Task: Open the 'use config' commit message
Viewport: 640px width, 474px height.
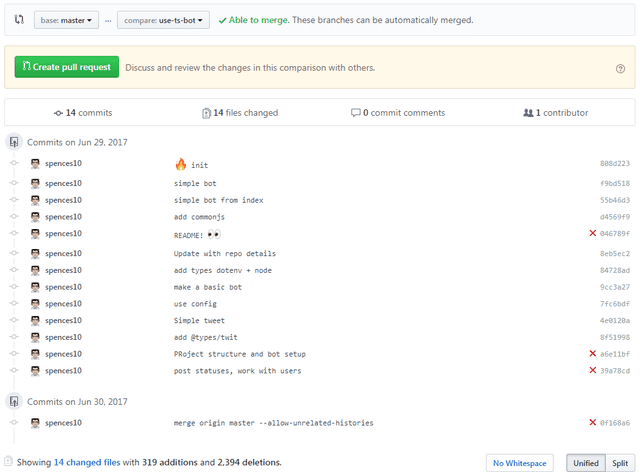Action: click(x=195, y=304)
